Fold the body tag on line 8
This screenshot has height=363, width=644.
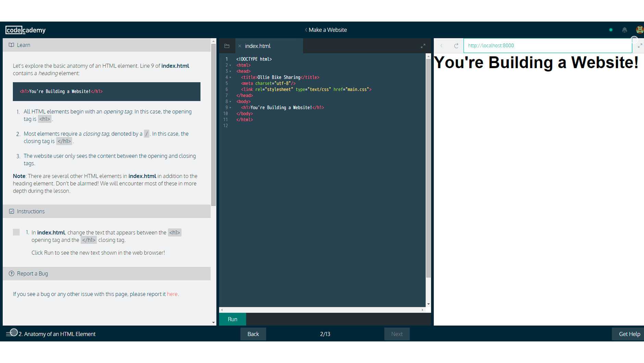230,102
